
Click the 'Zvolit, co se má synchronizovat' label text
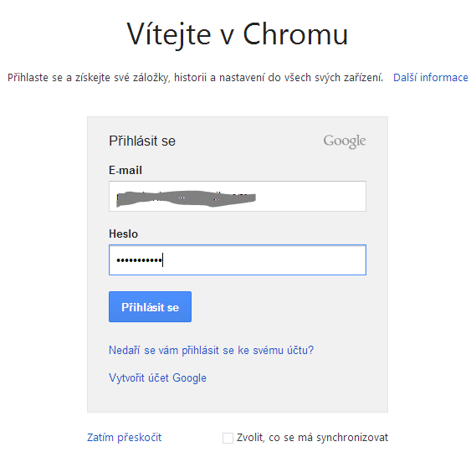(x=312, y=438)
